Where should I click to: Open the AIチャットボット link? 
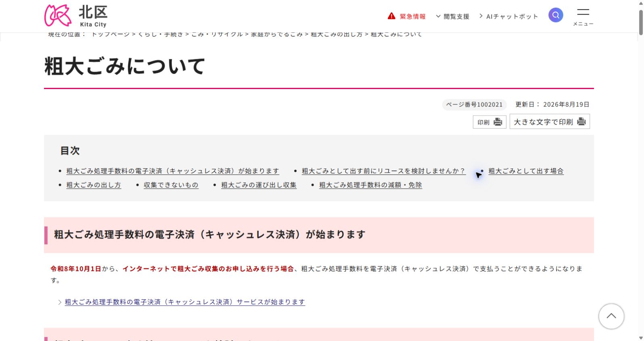click(x=508, y=17)
